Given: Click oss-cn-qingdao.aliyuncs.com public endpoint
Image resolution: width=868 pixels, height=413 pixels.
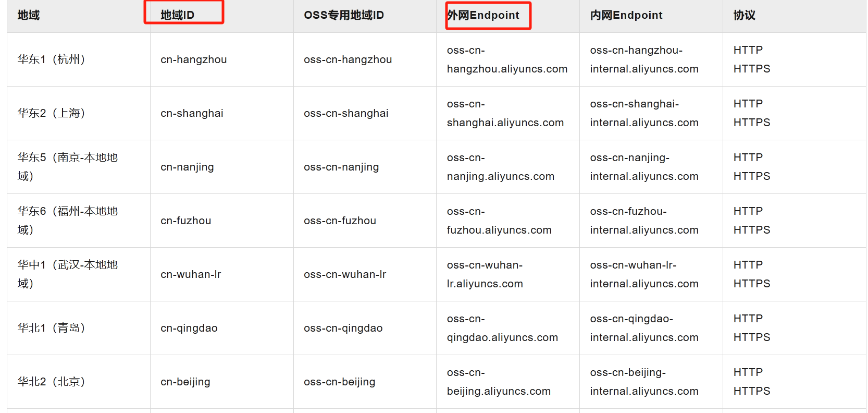Looking at the screenshot, I should click(503, 328).
